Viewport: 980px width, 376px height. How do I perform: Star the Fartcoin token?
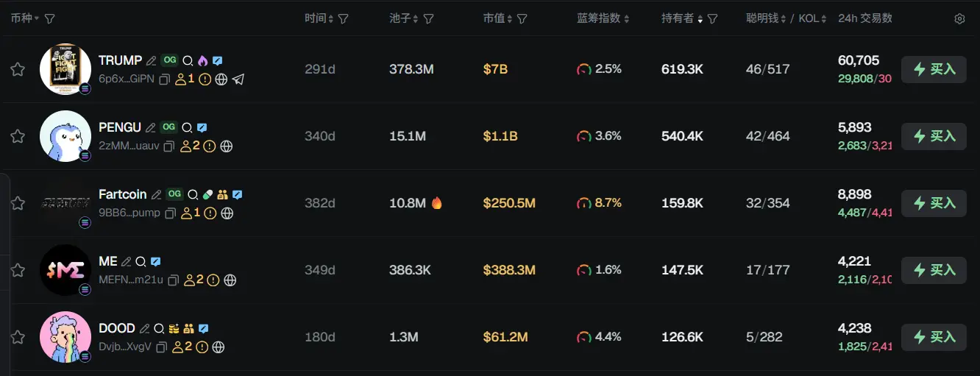[18, 203]
